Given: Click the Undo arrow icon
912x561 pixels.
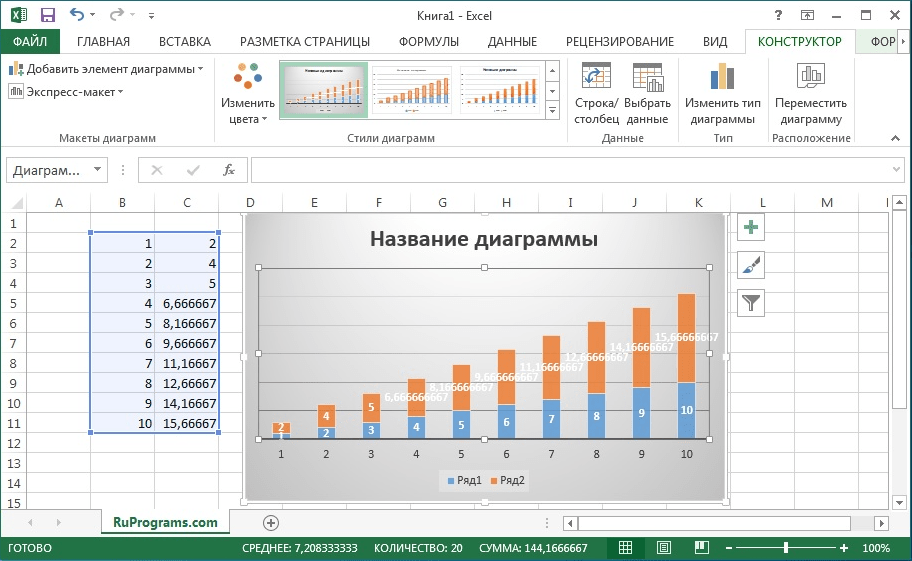Looking at the screenshot, I should pyautogui.click(x=77, y=15).
